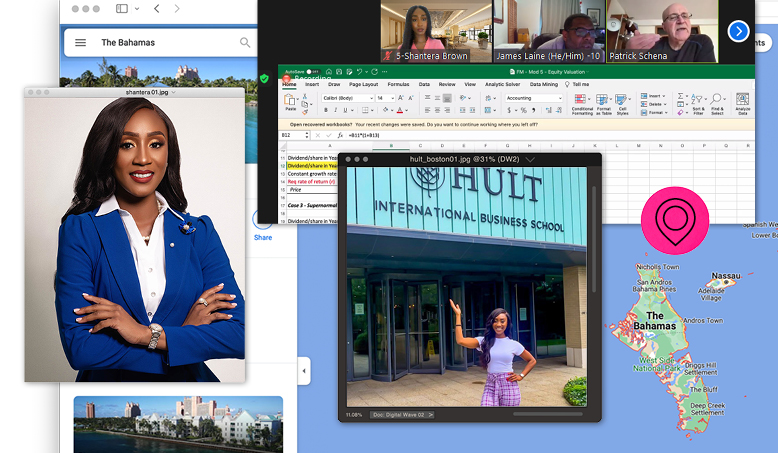
Task: Click the Cut scissors icon
Action: tap(305, 97)
